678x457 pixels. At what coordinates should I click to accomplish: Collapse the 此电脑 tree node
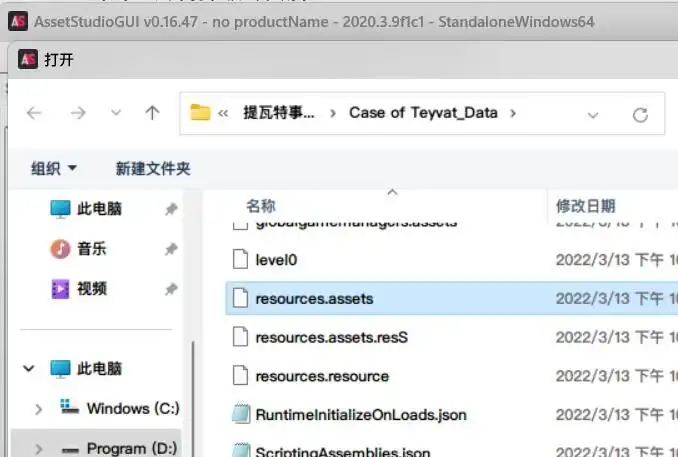[x=29, y=369]
